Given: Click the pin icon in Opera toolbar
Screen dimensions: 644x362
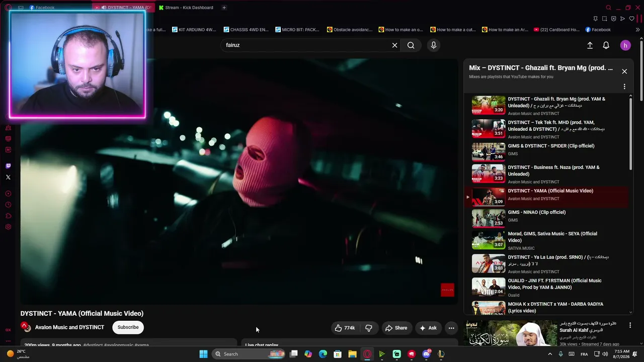Looking at the screenshot, I should (x=595, y=19).
